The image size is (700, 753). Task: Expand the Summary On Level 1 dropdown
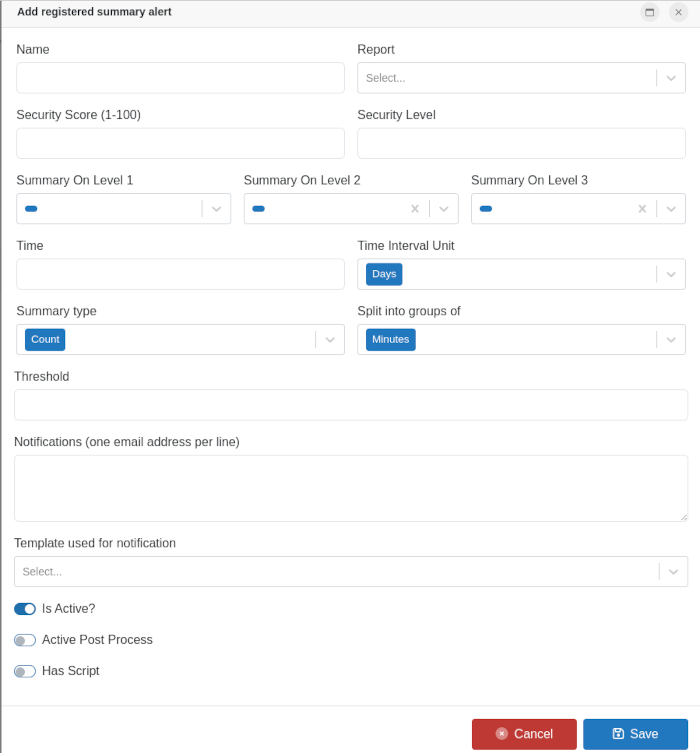[x=216, y=209]
